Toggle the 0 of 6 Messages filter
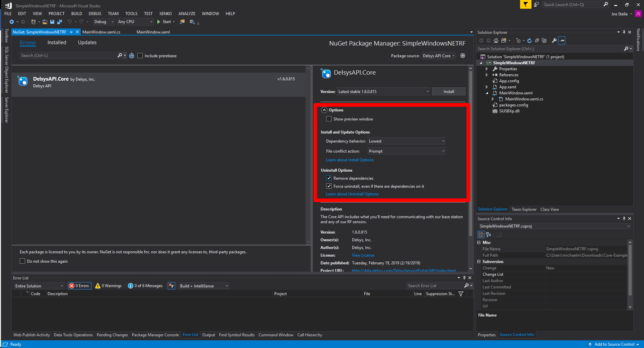Screen dimensions: 644x348 [145, 286]
